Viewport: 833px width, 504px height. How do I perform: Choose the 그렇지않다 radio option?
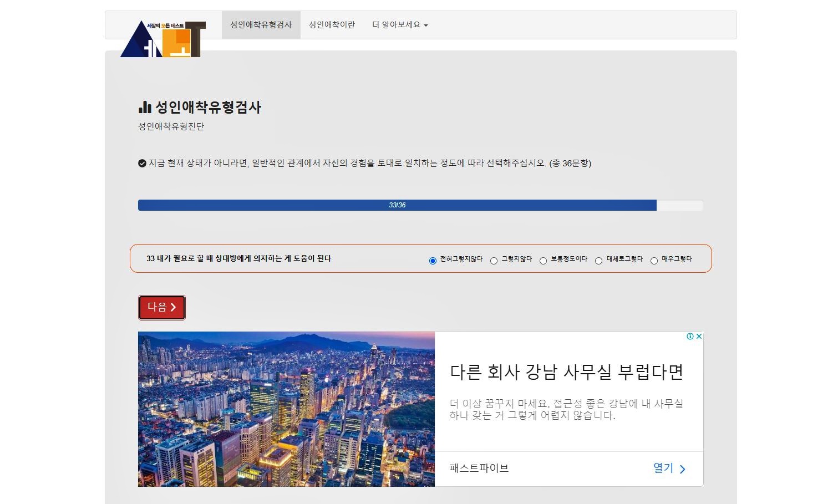coord(494,261)
